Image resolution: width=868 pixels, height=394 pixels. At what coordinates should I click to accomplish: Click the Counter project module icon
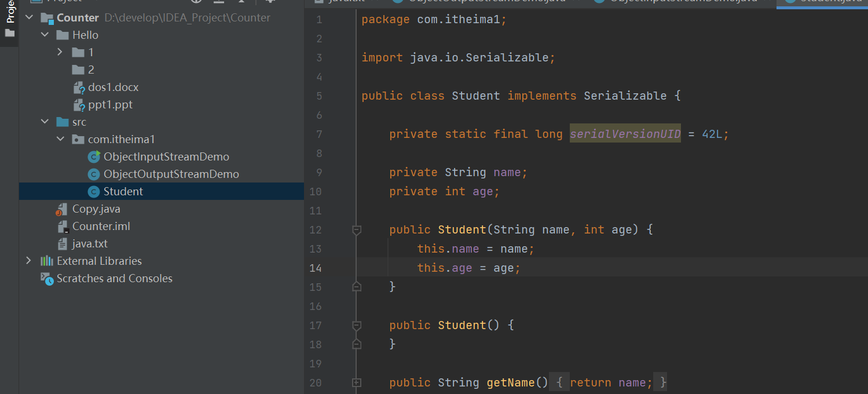47,18
